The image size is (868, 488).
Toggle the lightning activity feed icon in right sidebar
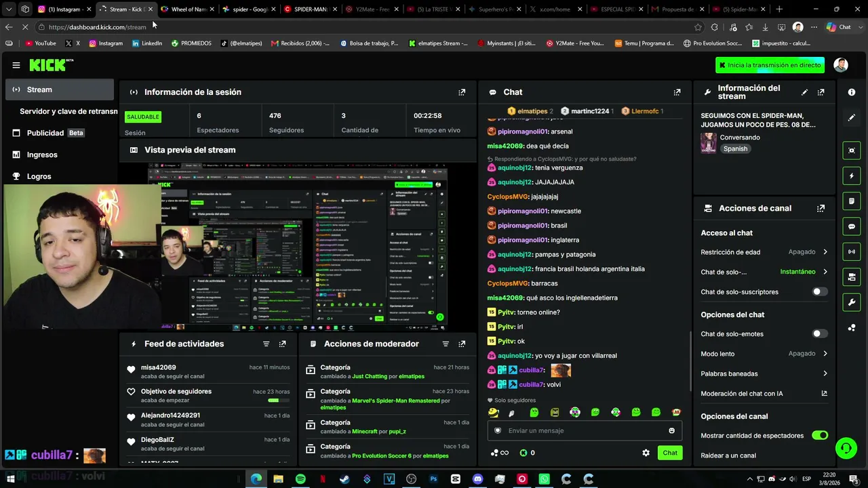click(x=852, y=176)
